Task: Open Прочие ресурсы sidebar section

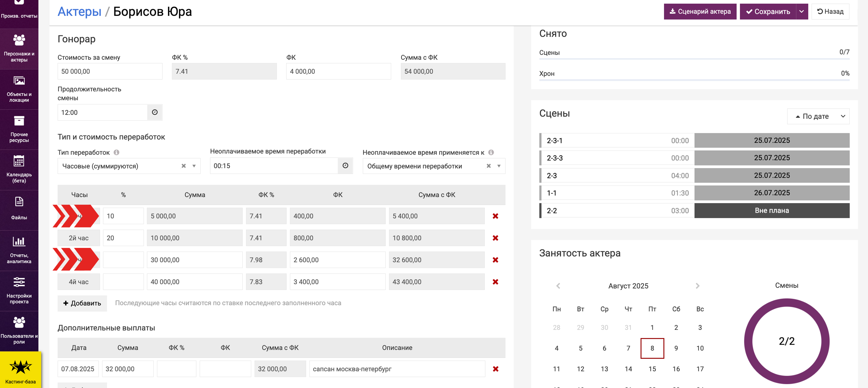Action: [19, 129]
